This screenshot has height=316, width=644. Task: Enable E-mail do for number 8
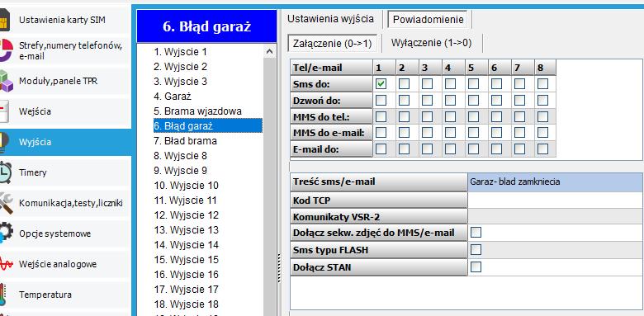tap(542, 149)
